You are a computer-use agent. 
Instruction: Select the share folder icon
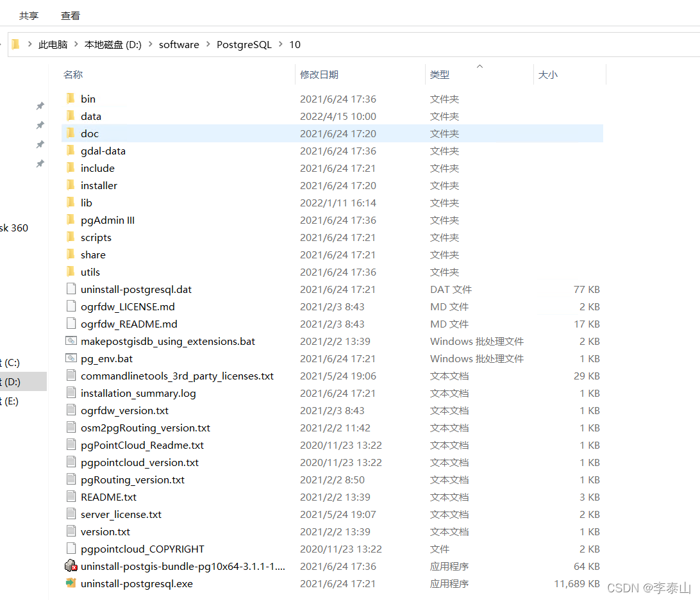71,254
